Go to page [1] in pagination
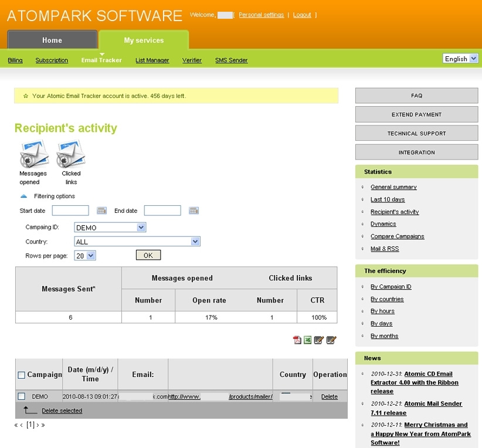This screenshot has width=482, height=448. (30, 425)
